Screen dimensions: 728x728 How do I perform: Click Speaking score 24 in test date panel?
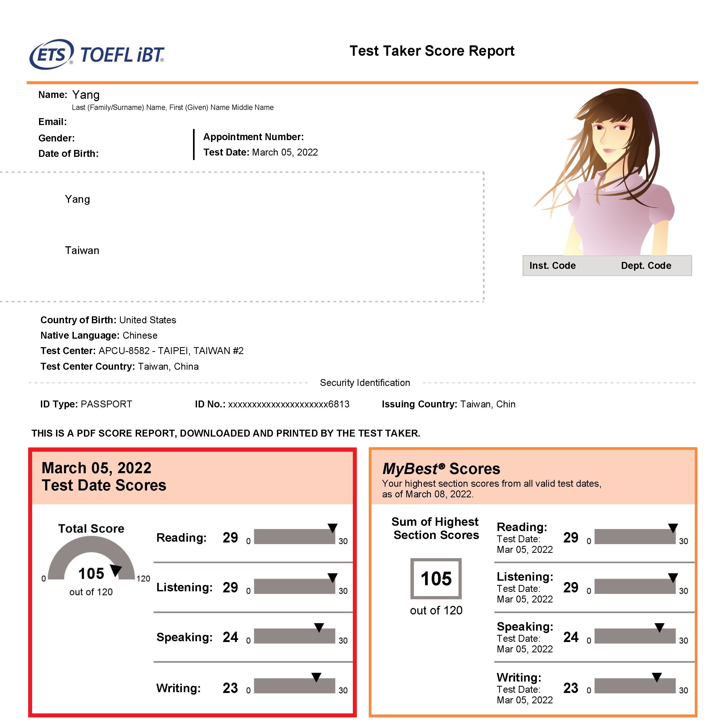(230, 637)
